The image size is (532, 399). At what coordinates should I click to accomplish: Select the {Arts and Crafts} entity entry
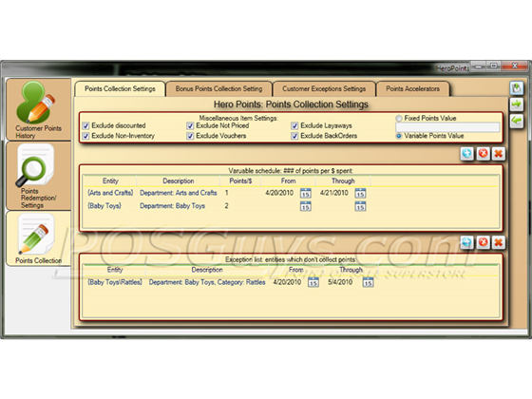pos(110,193)
